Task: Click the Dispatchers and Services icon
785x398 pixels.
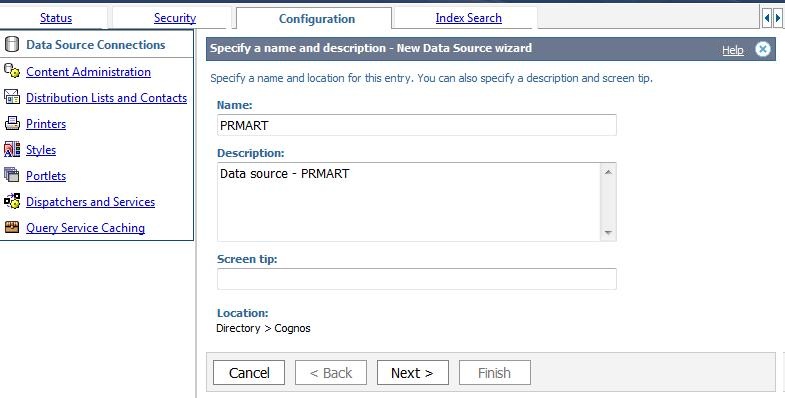Action: coord(12,201)
